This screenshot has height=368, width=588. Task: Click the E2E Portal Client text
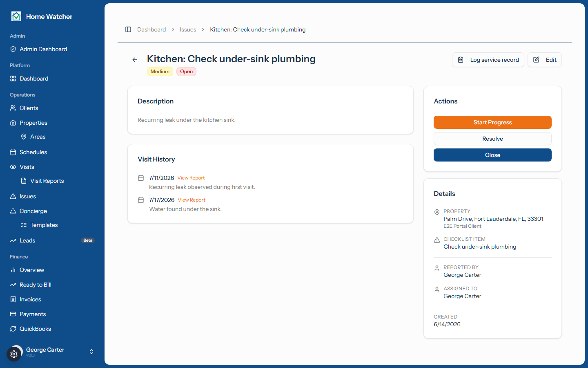click(462, 226)
